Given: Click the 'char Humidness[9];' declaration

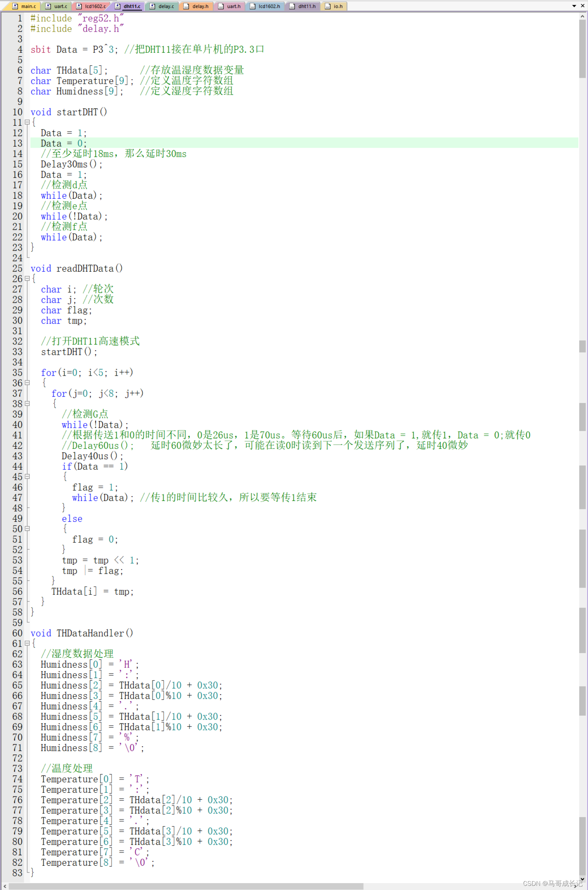Looking at the screenshot, I should pos(76,91).
